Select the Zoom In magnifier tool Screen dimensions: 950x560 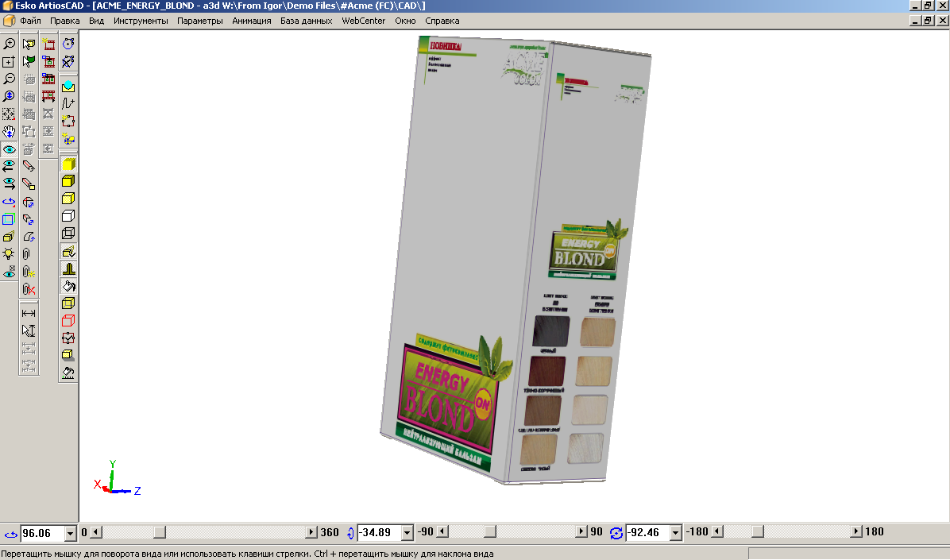tap(9, 44)
